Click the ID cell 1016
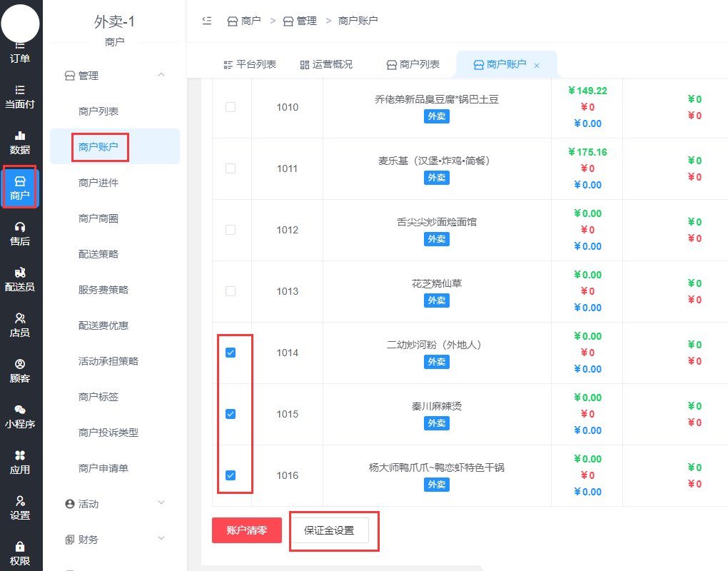Screen dimensions: 728x571 click(x=288, y=475)
